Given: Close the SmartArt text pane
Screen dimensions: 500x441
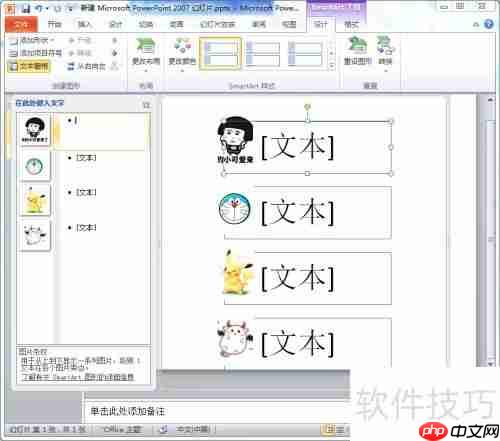Looking at the screenshot, I should pyautogui.click(x=146, y=105).
